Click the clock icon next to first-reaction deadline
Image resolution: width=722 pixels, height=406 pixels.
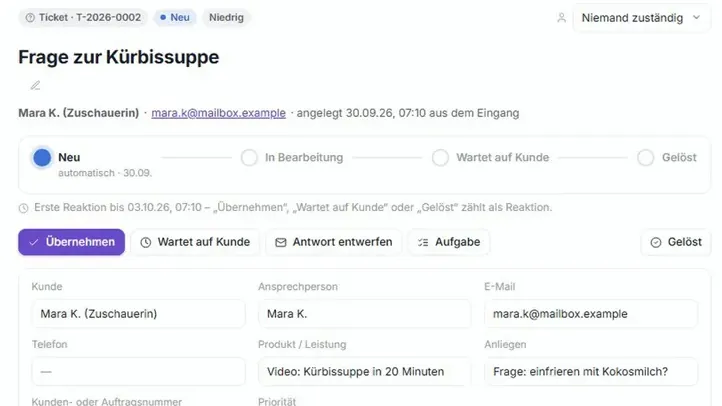click(23, 208)
